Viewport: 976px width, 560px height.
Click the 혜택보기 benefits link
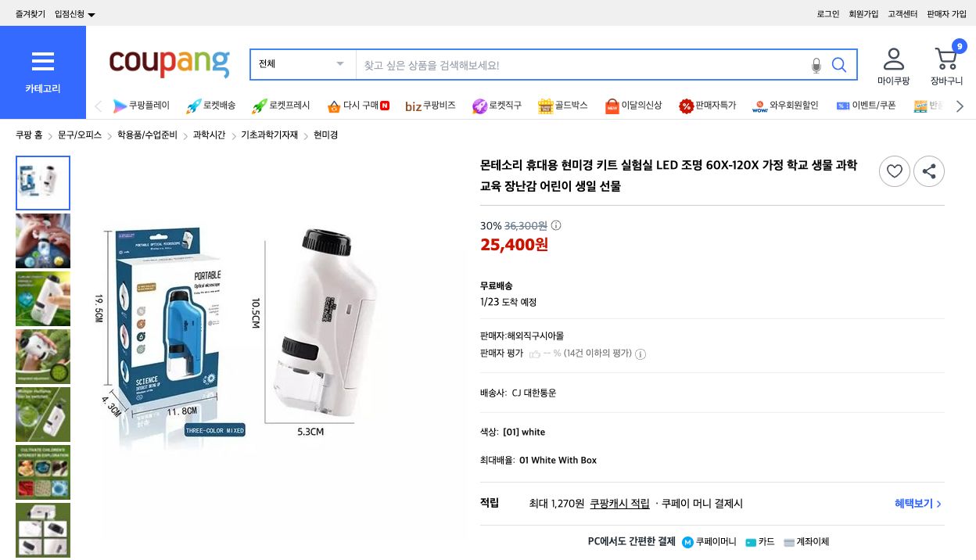point(913,504)
